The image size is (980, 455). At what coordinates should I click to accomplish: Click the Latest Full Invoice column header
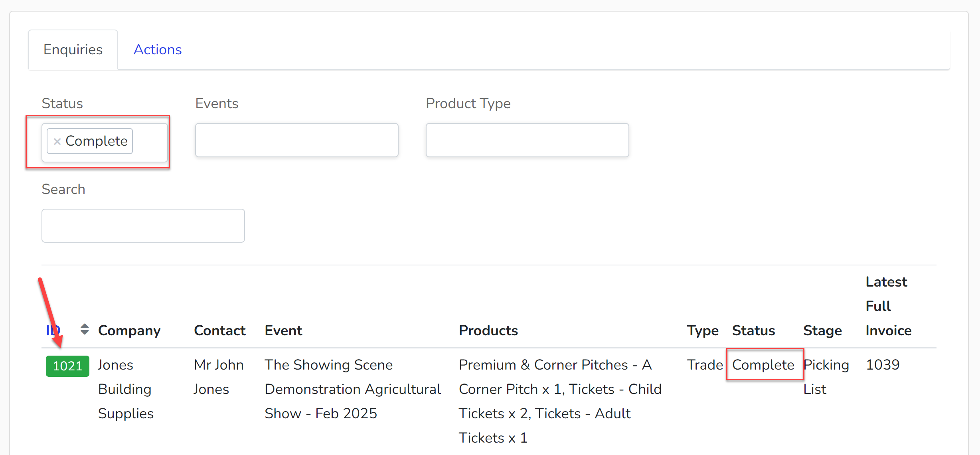[889, 306]
